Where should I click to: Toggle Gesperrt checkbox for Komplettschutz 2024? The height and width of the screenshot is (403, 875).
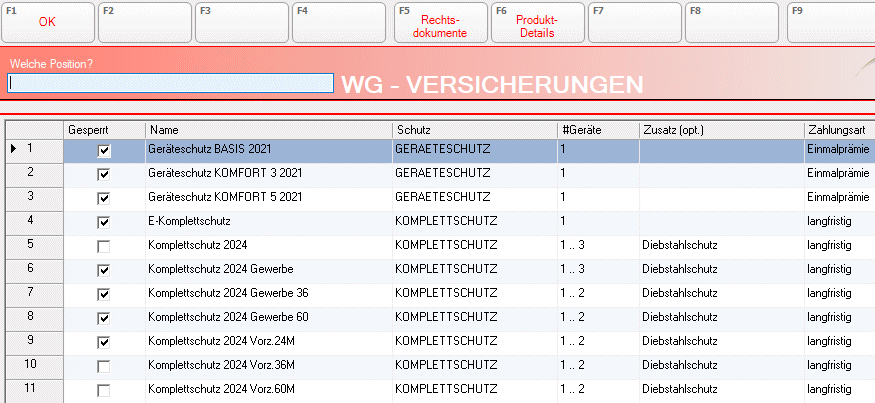(104, 246)
